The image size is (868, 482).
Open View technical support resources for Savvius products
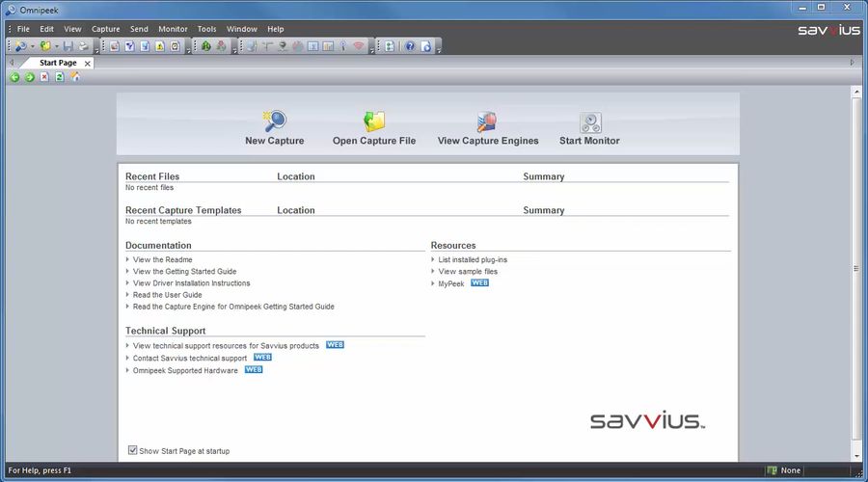[x=226, y=346]
